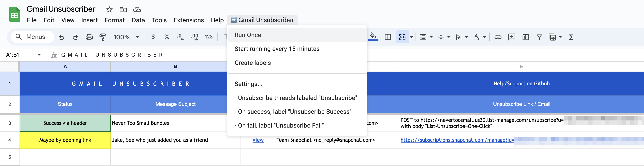Open the Insert menu
Image resolution: width=644 pixels, height=166 pixels.
pyautogui.click(x=89, y=20)
